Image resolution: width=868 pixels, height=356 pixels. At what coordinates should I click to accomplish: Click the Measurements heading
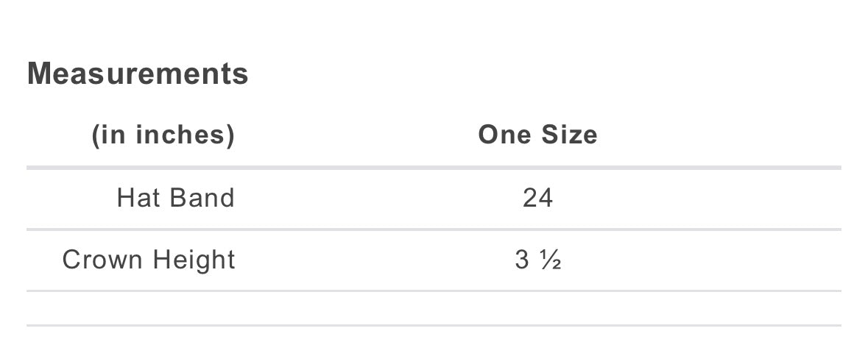[138, 74]
